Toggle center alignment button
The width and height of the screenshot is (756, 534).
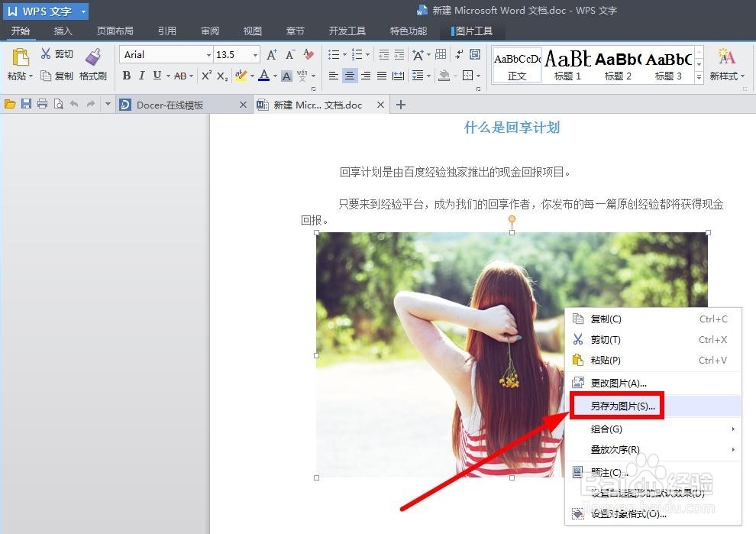(350, 76)
